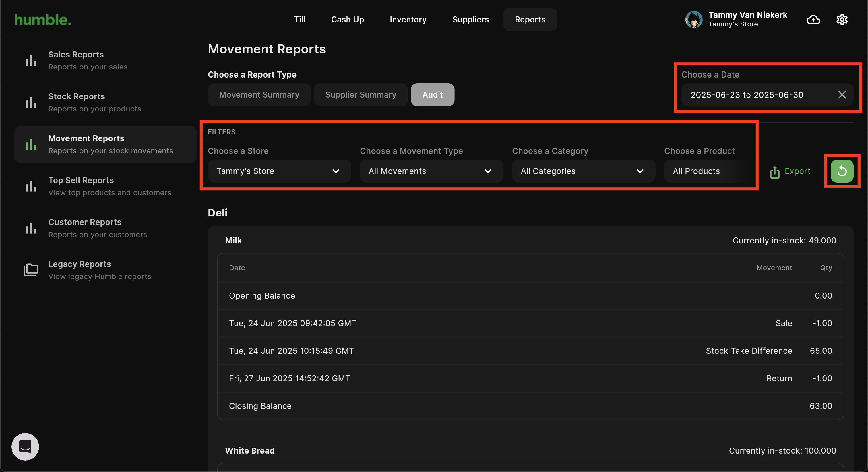The width and height of the screenshot is (868, 472).
Task: Click the Export share icon
Action: 775,172
